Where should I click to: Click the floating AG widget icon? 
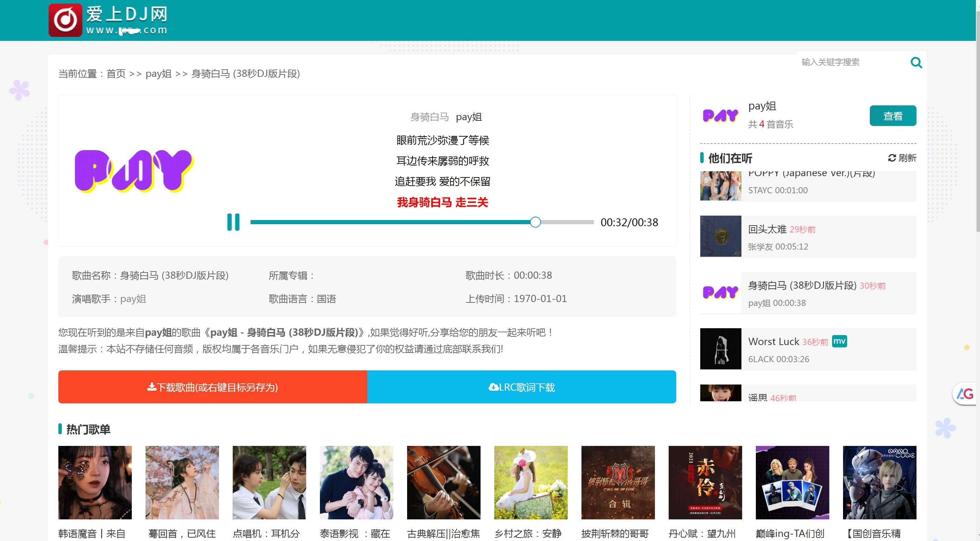965,394
